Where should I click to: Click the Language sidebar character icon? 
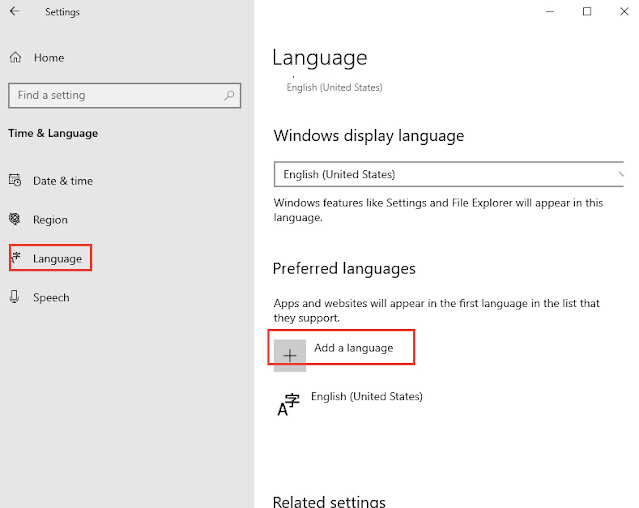click(16, 257)
